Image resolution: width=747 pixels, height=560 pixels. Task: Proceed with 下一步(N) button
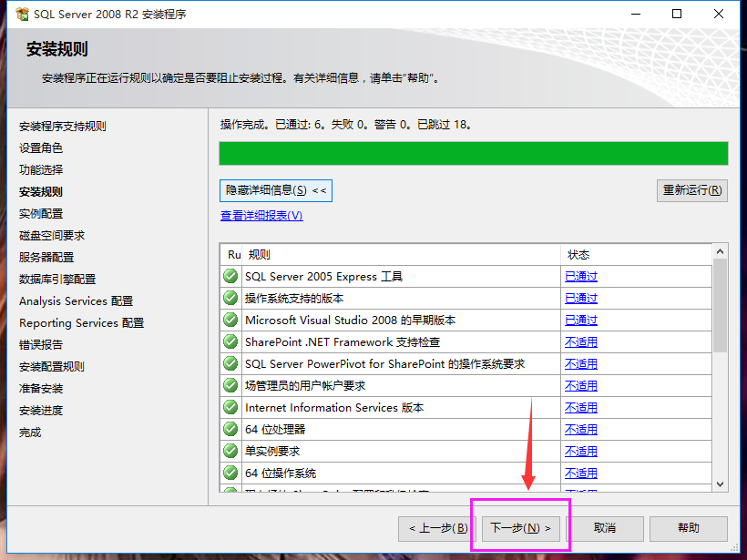pyautogui.click(x=521, y=528)
